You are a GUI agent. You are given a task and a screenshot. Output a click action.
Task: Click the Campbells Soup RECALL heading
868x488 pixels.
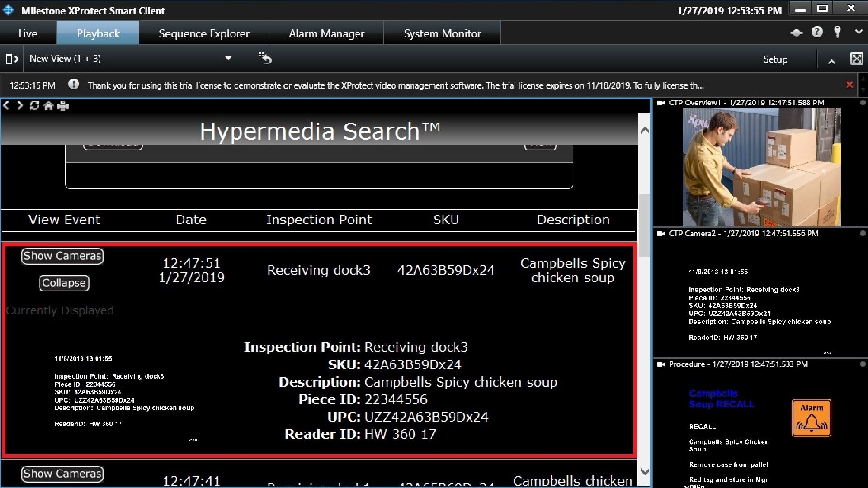(x=722, y=399)
